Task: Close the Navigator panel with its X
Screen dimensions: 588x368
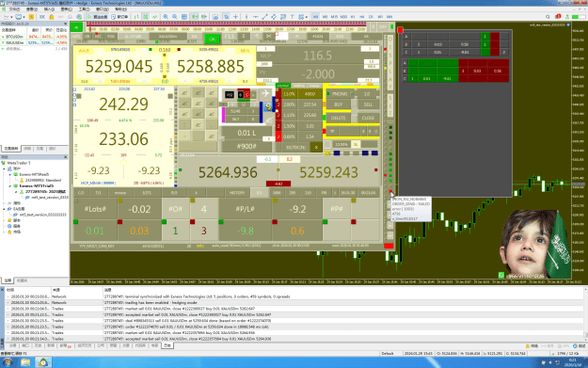Action: [66, 157]
